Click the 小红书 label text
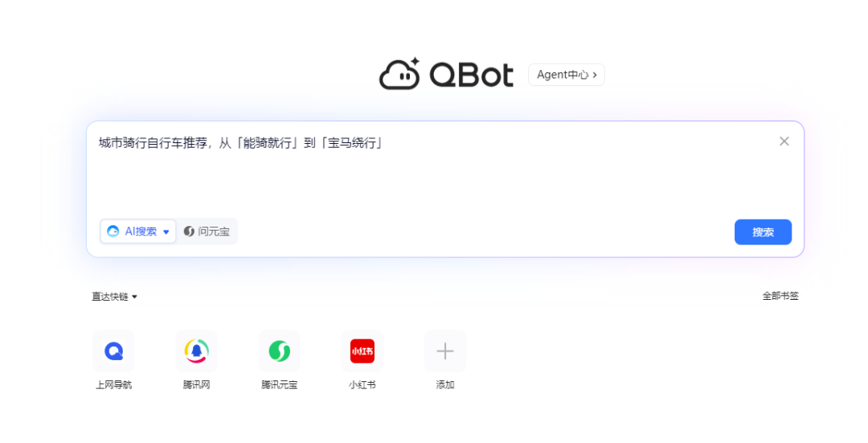Image resolution: width=868 pixels, height=443 pixels. point(362,385)
